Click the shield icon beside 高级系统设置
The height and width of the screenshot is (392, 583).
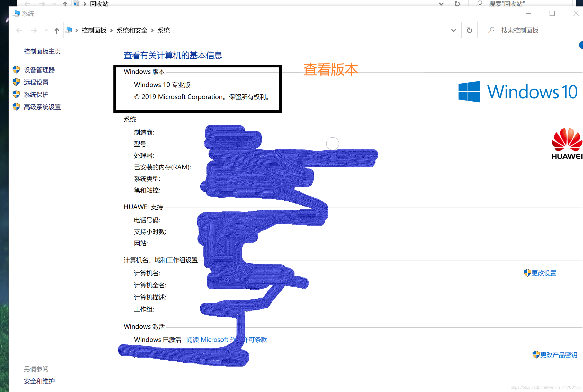16,107
